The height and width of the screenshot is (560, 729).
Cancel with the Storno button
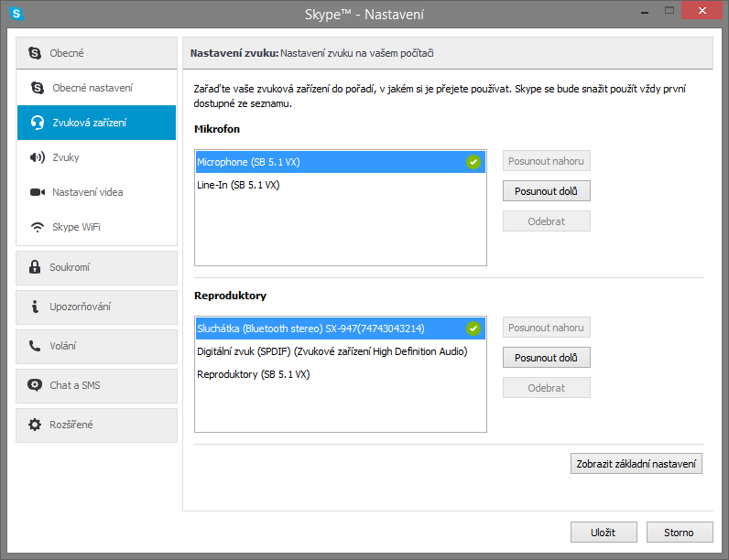coord(680,533)
